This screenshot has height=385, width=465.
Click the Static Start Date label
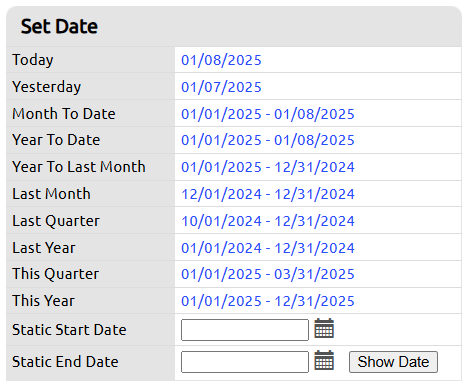pos(69,330)
